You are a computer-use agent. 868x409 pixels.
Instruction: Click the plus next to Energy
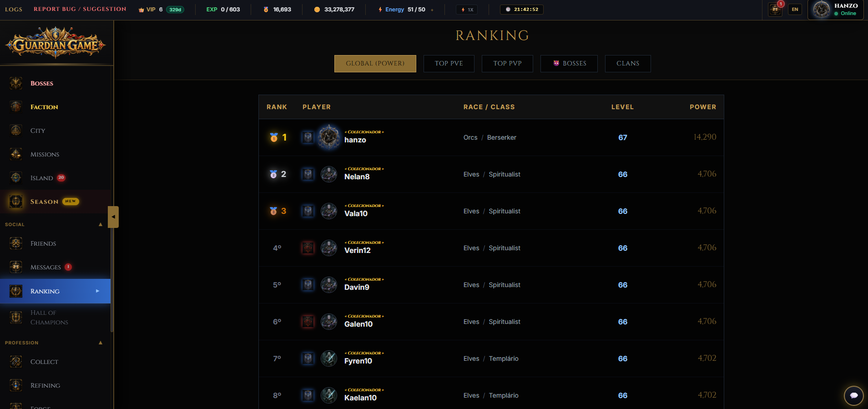pos(432,10)
